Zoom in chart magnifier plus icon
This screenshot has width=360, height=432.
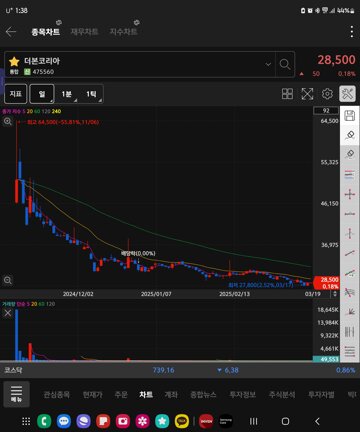[x=8, y=122]
